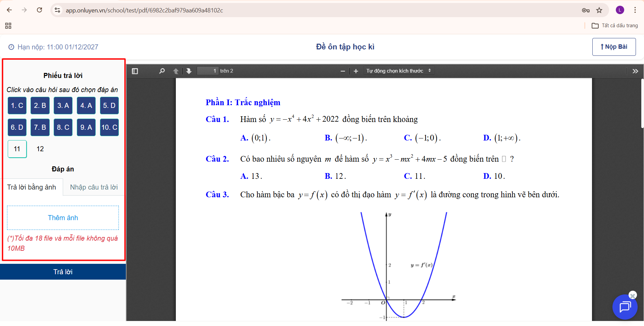Select answer box for question 12
The image size is (644, 326).
coord(40,149)
